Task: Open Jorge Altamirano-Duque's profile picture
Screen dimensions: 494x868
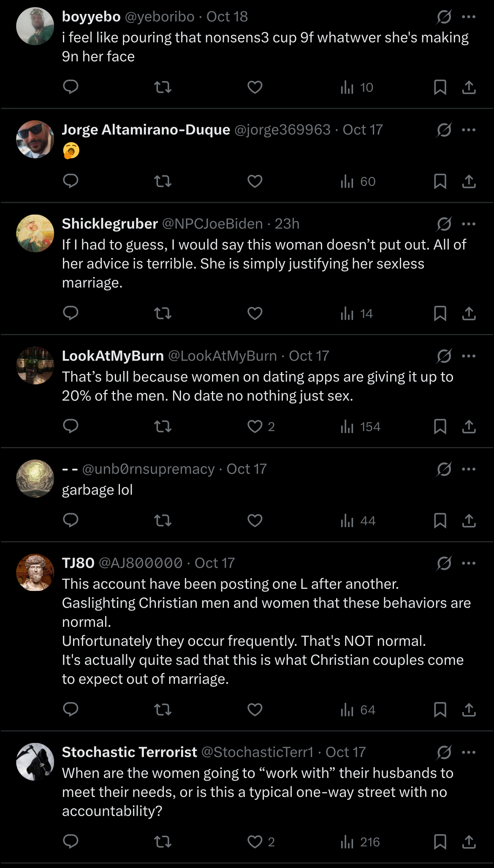Action: [35, 139]
